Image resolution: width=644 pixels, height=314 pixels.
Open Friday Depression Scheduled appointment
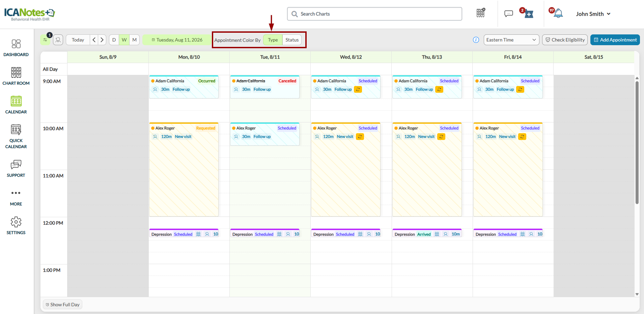508,233
